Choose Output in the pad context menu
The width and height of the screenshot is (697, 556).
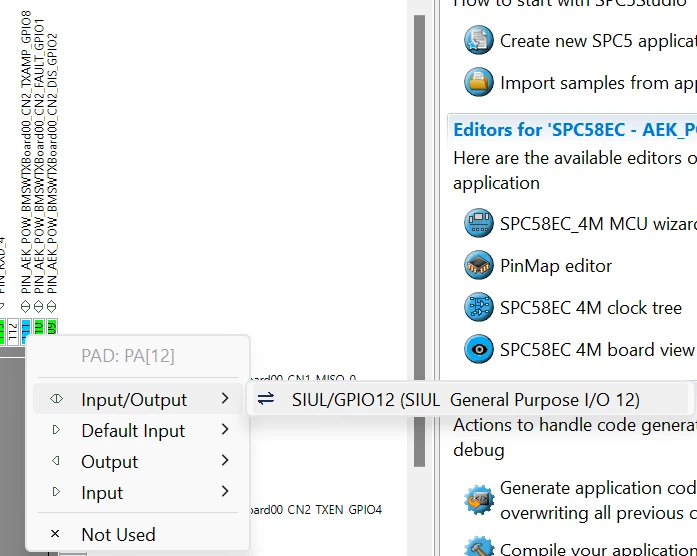[x=138, y=461]
